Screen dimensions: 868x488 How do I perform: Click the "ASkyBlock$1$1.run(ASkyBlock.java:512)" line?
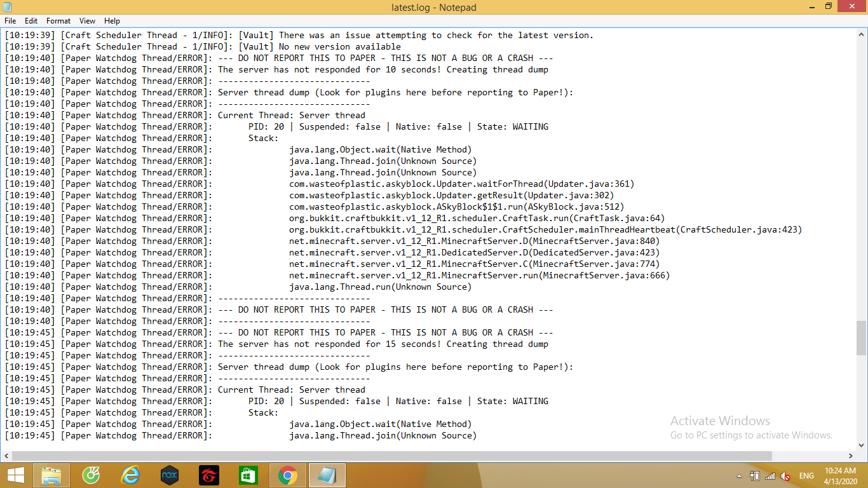tap(315, 207)
